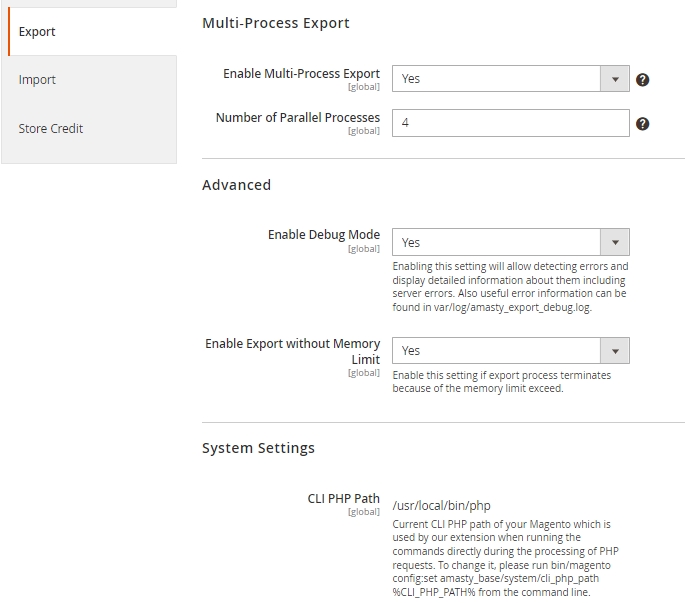Collapse the Advanced section heading

tap(236, 185)
